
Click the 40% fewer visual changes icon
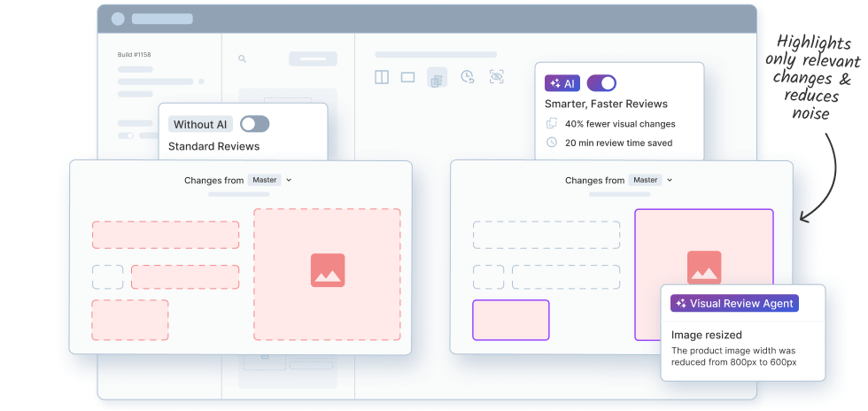551,123
